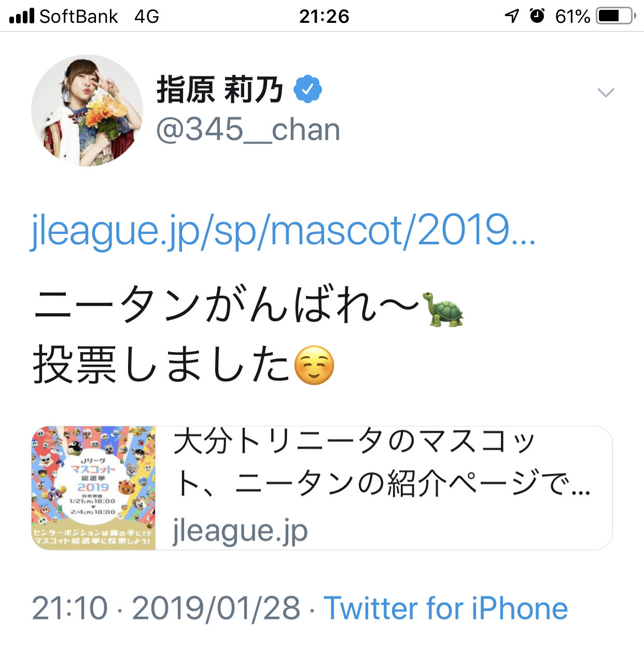Screen dimensions: 644x652
Task: Tap the @345__chan username handle
Action: 248,130
